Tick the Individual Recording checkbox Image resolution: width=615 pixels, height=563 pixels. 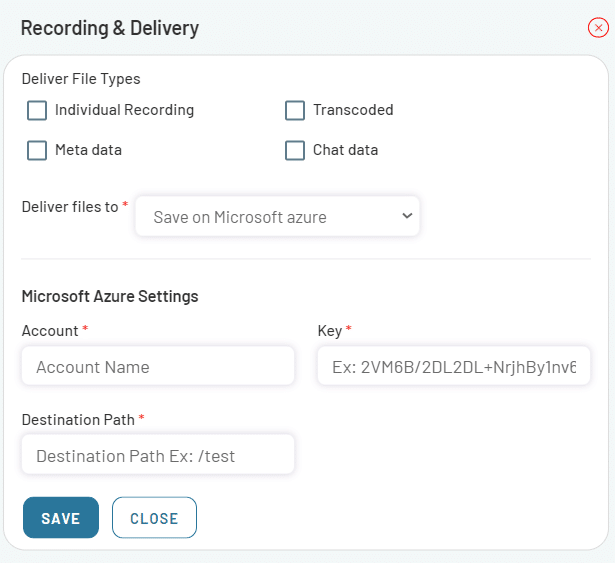click(37, 110)
